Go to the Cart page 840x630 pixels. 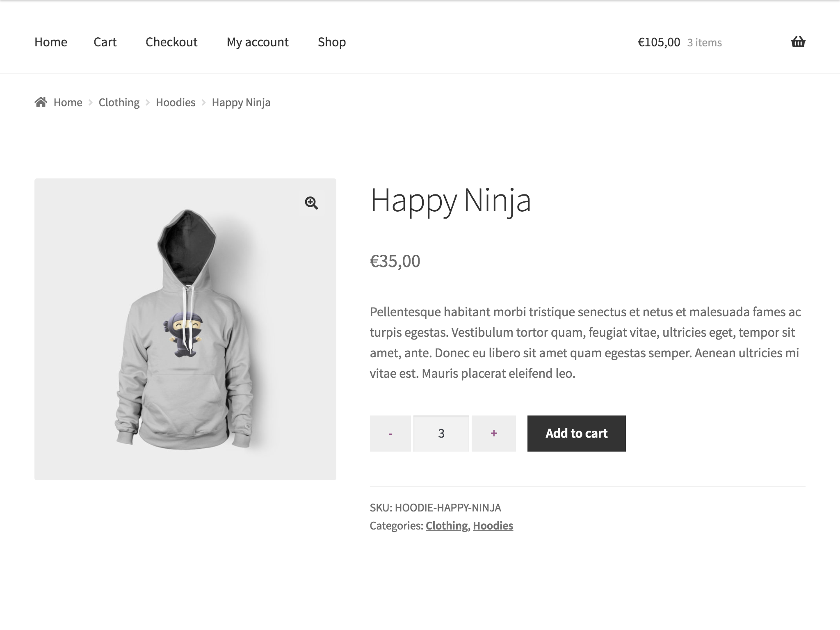tap(105, 42)
